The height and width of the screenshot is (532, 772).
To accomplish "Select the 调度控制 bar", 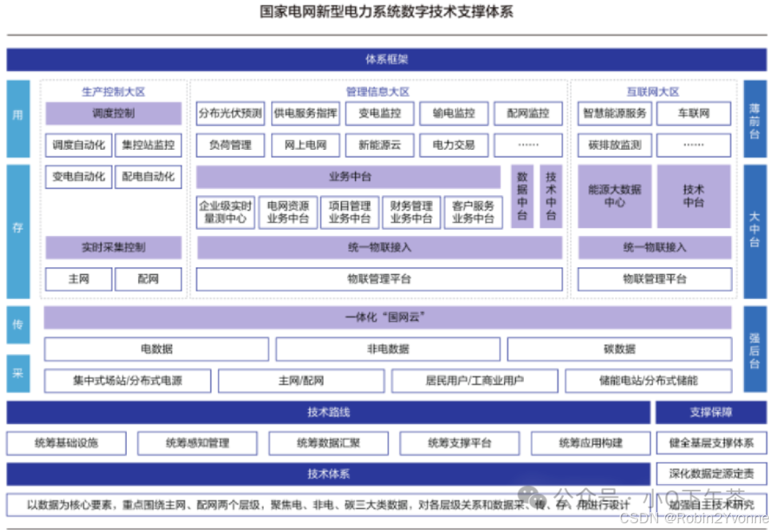I will 113,113.
